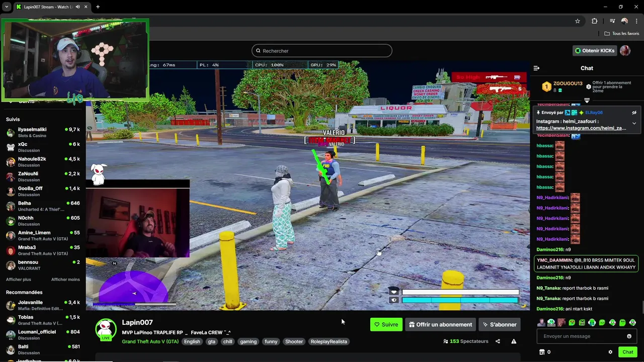Open GooBa_Off channel in sidebar
Viewport: 644px width, 362px height.
pos(43,191)
